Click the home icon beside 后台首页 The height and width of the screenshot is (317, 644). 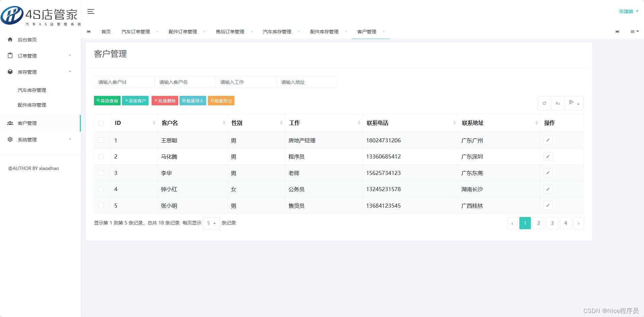[10, 39]
